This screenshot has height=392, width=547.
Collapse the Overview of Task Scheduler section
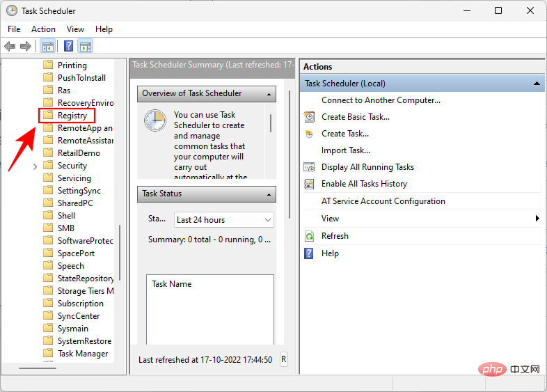(x=269, y=94)
